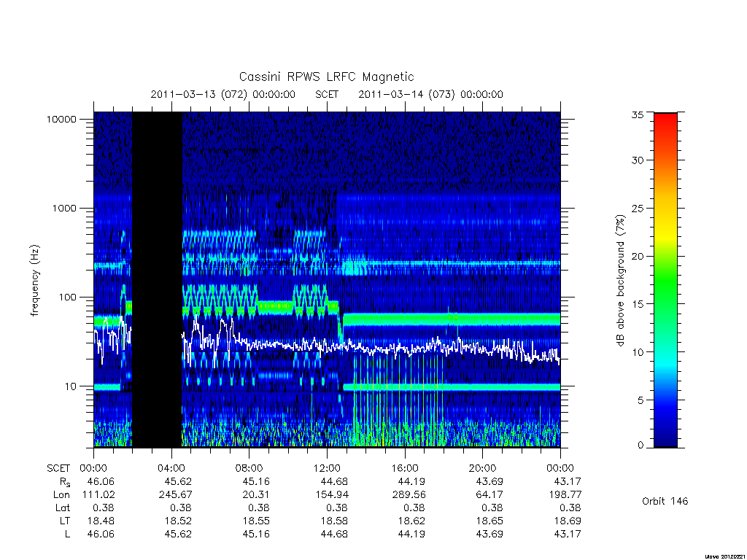
Task: Click 'SCET' between the two header timestamps
Action: (327, 94)
